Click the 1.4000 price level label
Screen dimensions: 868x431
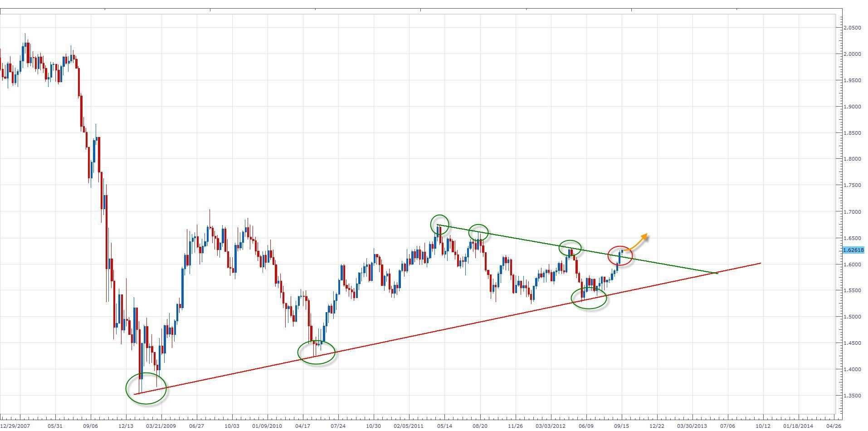tap(852, 369)
